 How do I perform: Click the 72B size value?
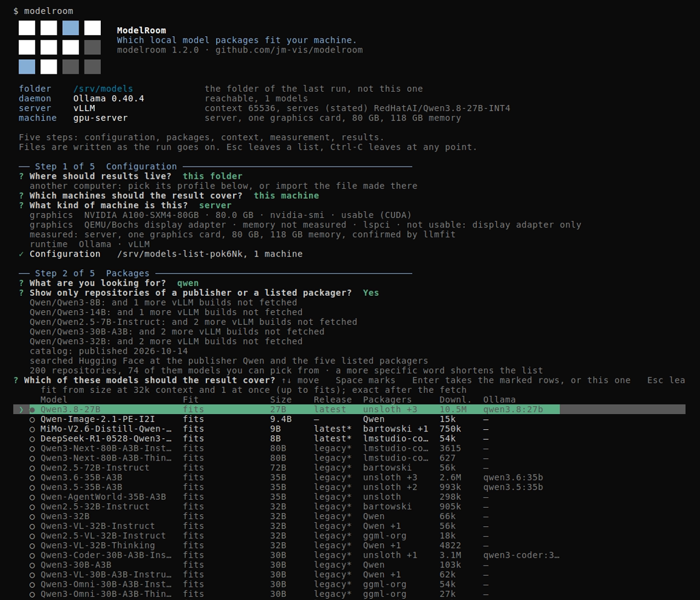point(278,468)
